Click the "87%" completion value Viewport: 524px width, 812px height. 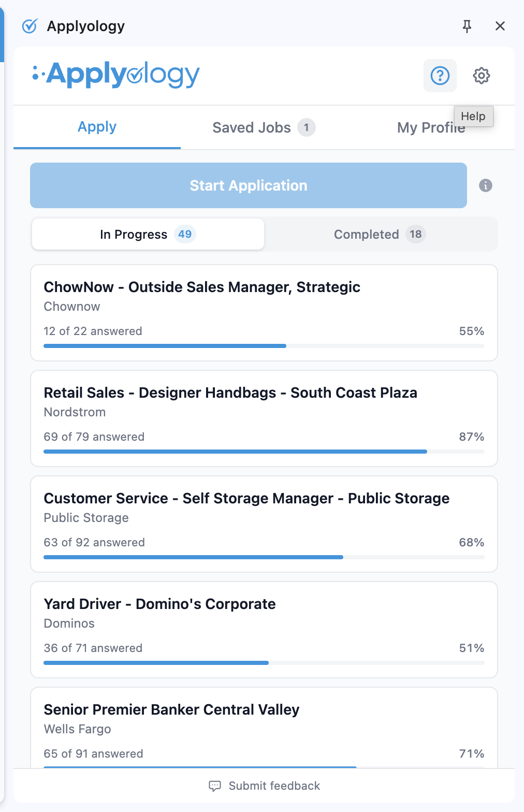472,437
